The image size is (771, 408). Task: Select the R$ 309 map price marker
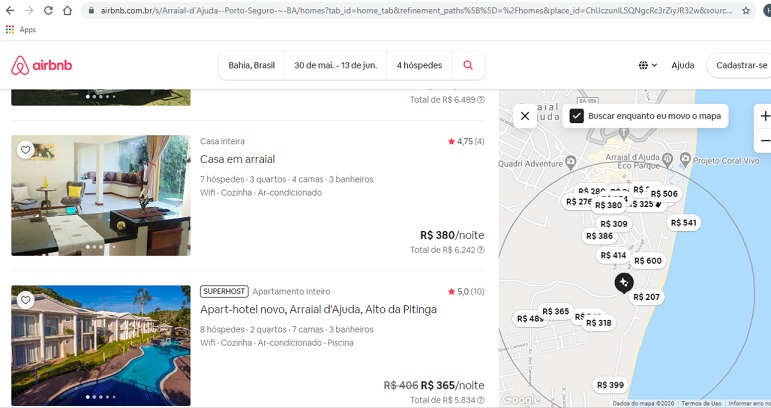(x=614, y=224)
